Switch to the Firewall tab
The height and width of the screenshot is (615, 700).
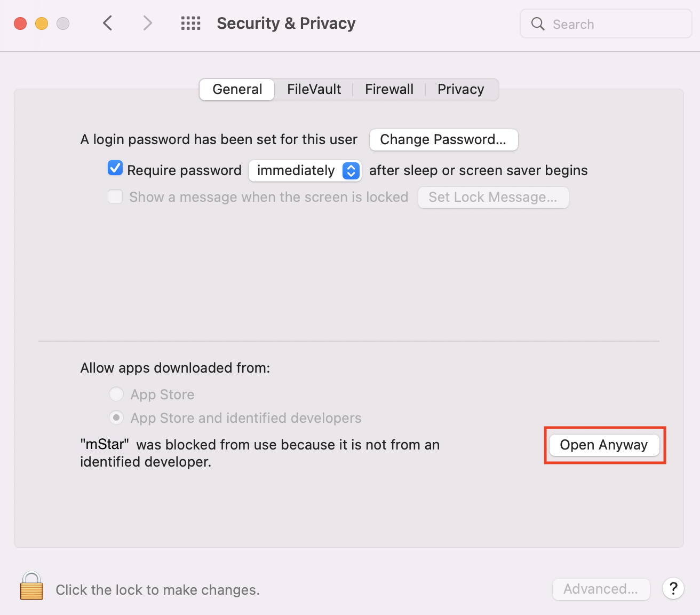[x=389, y=89]
